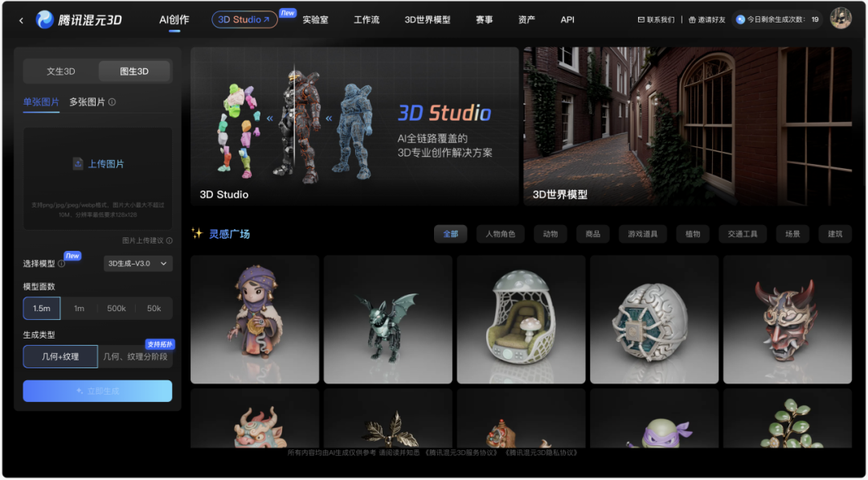Click the info icon beside 多张图片
The width and height of the screenshot is (868, 480).
tap(112, 102)
